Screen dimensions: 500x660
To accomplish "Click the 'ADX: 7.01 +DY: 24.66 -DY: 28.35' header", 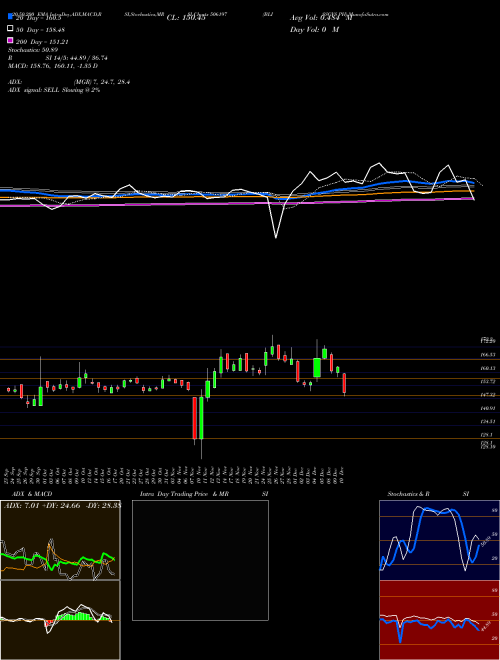I will pyautogui.click(x=62, y=506).
